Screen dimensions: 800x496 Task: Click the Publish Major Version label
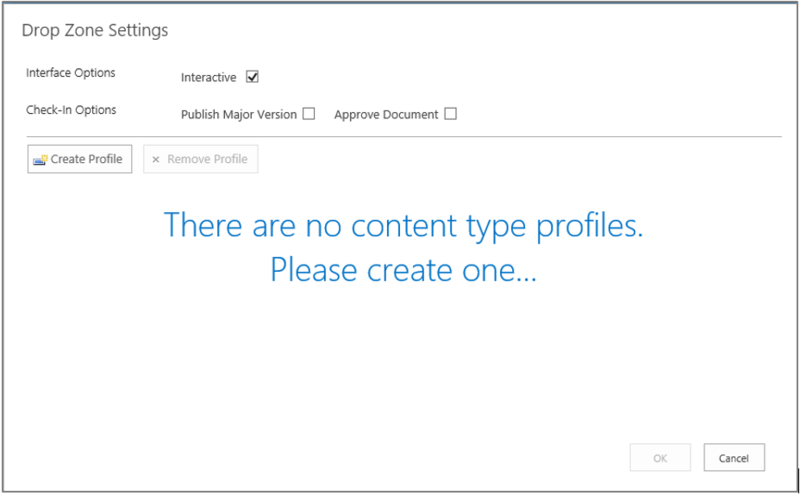[x=238, y=115]
